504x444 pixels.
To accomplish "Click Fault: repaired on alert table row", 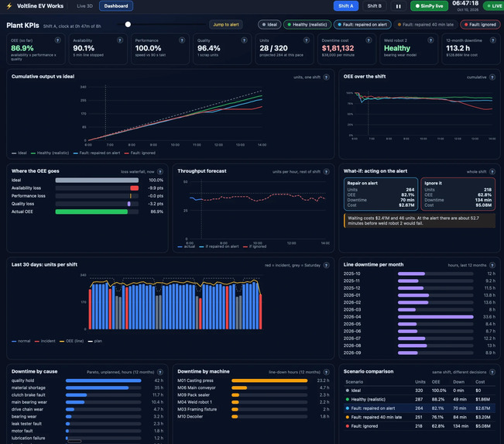I will click(420, 408).
